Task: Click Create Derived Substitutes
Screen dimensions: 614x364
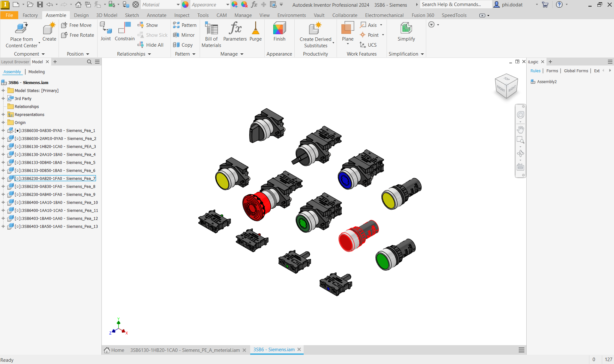Action: point(315,35)
